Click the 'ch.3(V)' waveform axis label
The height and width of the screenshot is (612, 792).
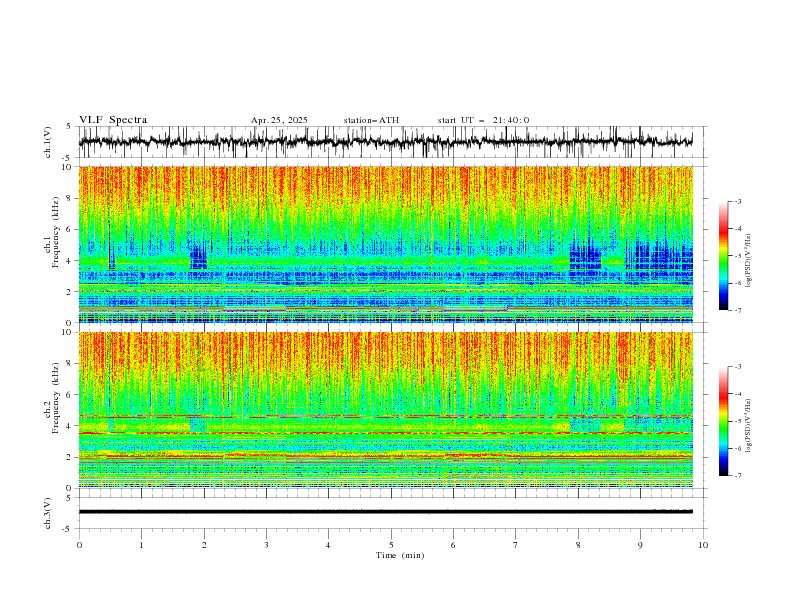[48, 513]
